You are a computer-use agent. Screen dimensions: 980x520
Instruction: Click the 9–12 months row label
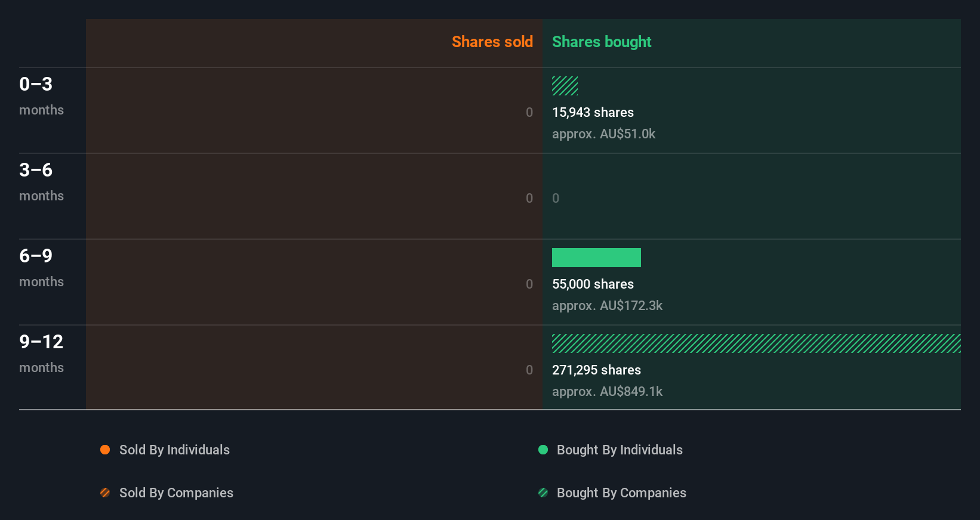click(41, 354)
